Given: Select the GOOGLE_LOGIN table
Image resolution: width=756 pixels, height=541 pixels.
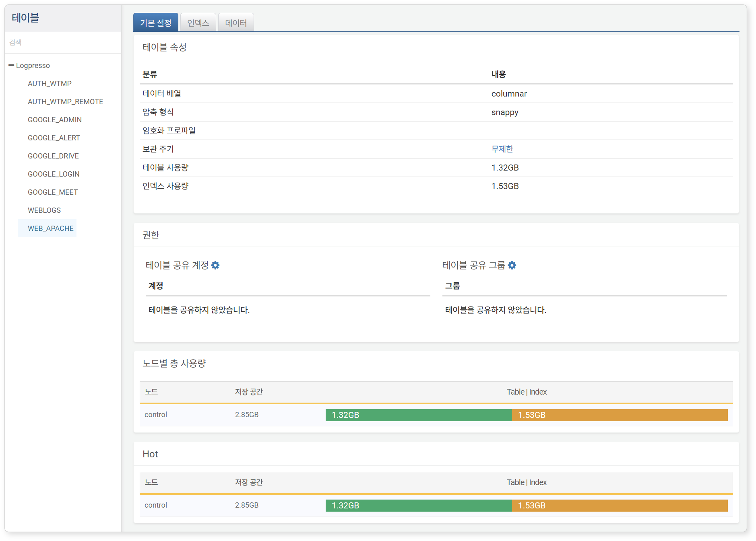Looking at the screenshot, I should click(x=54, y=174).
